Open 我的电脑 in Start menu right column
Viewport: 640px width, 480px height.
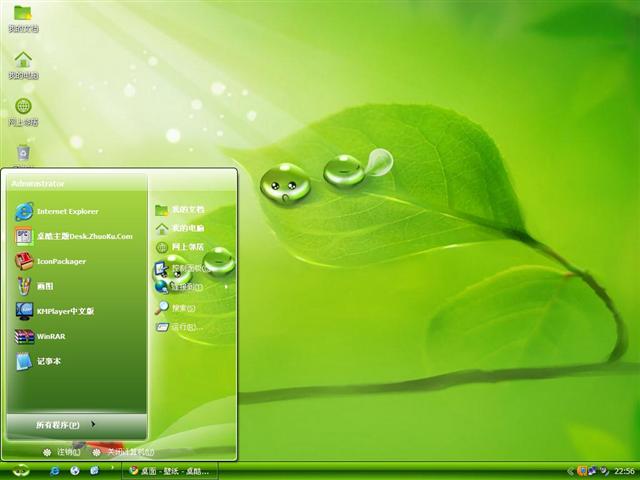pyautogui.click(x=180, y=228)
